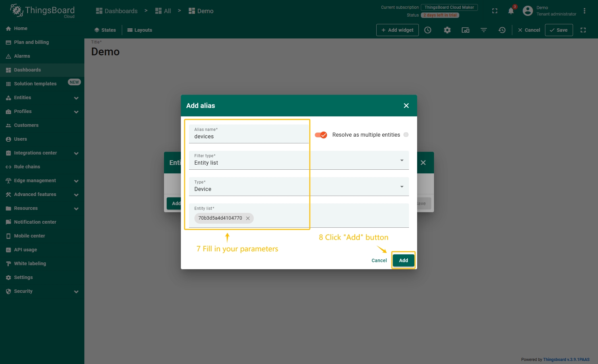The width and height of the screenshot is (598, 364).
Task: Click Cancel in the Add alias dialog
Action: 379,260
